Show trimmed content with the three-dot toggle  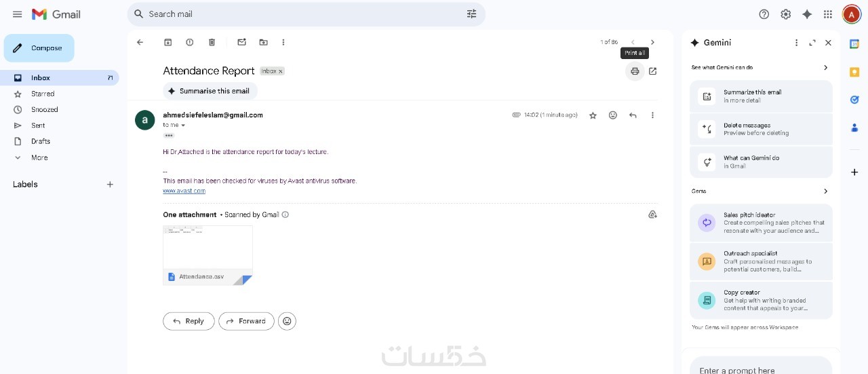169,136
